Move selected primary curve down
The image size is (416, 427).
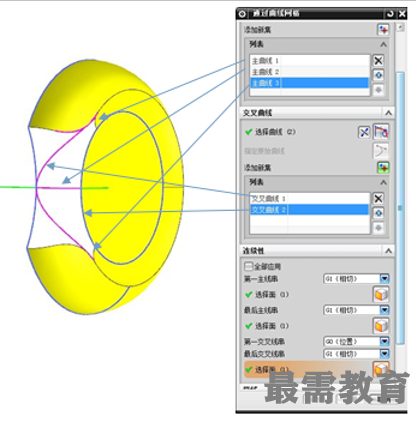pos(378,90)
